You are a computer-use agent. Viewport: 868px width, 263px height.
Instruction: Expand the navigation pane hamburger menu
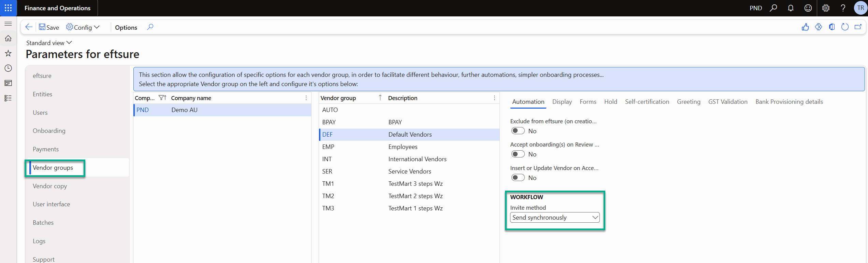pyautogui.click(x=8, y=24)
